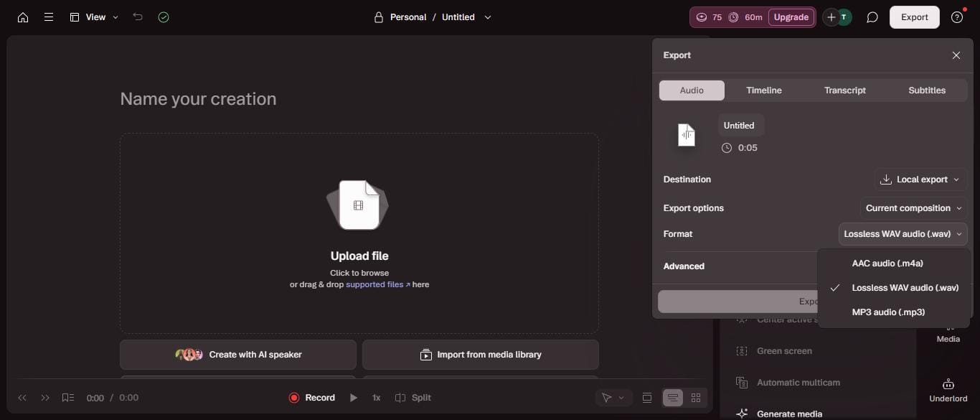980x420 pixels.
Task: Select MP3 audio (.mp3) format
Action: pos(894,312)
